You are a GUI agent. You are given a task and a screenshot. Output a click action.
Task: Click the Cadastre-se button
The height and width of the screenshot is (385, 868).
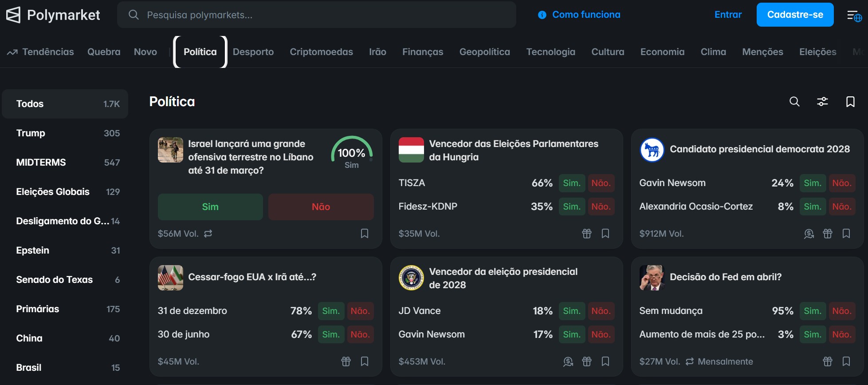click(795, 14)
